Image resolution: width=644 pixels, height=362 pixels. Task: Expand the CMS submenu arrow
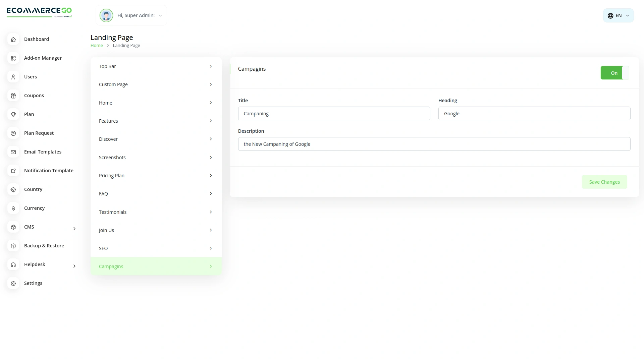(x=74, y=229)
